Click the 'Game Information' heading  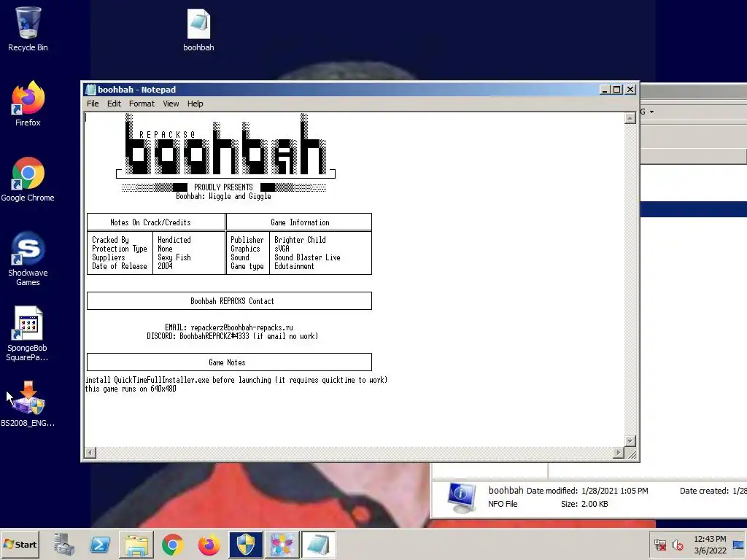click(300, 222)
